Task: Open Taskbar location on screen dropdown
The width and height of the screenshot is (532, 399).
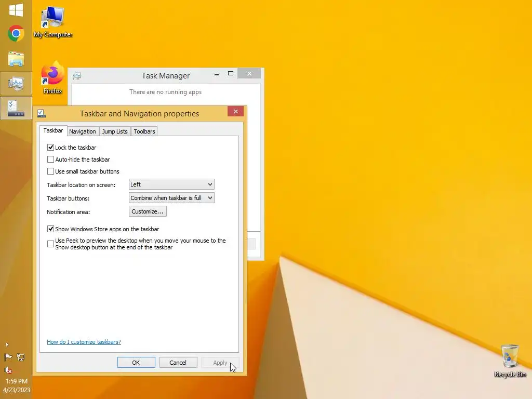Action: 171,184
